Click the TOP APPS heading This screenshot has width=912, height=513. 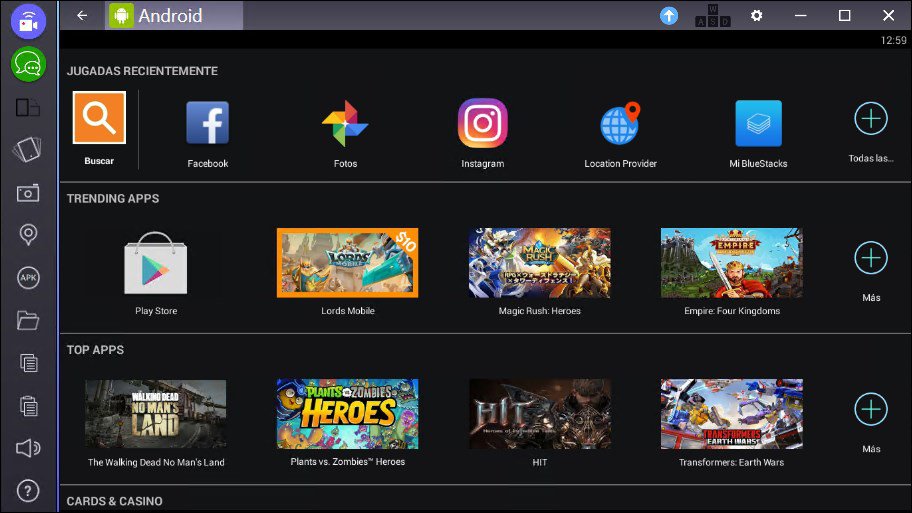click(x=95, y=350)
